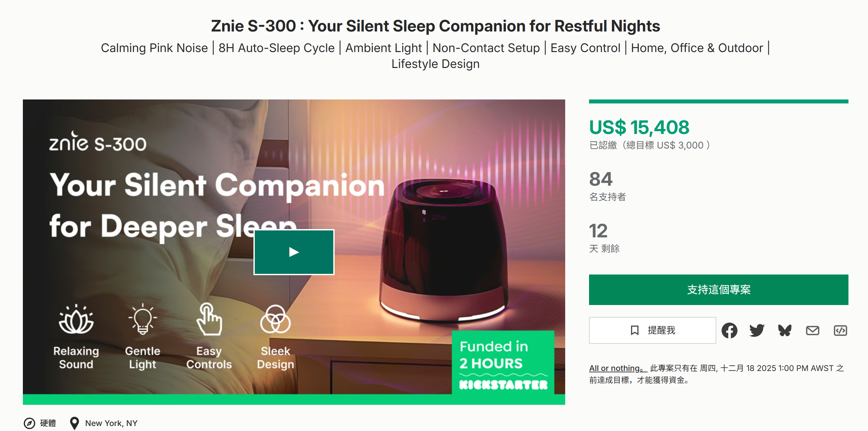Share the project via email

tap(813, 331)
